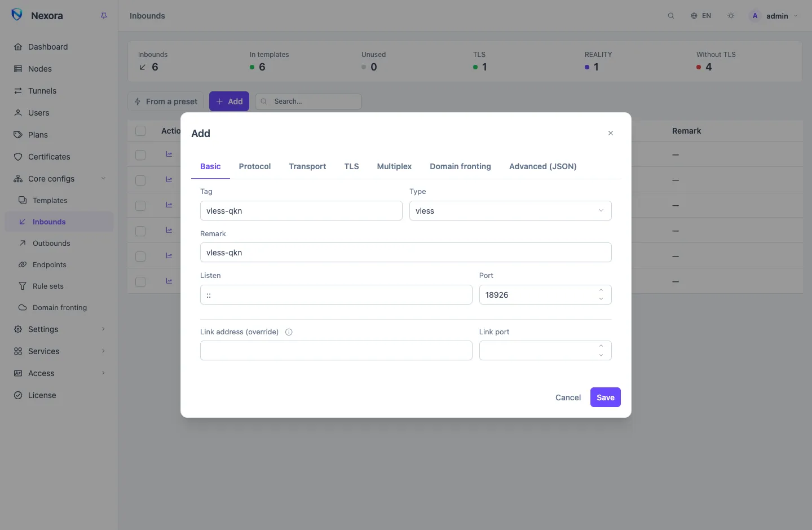Open the Advanced (JSON) tab
This screenshot has height=530, width=812.
[543, 166]
